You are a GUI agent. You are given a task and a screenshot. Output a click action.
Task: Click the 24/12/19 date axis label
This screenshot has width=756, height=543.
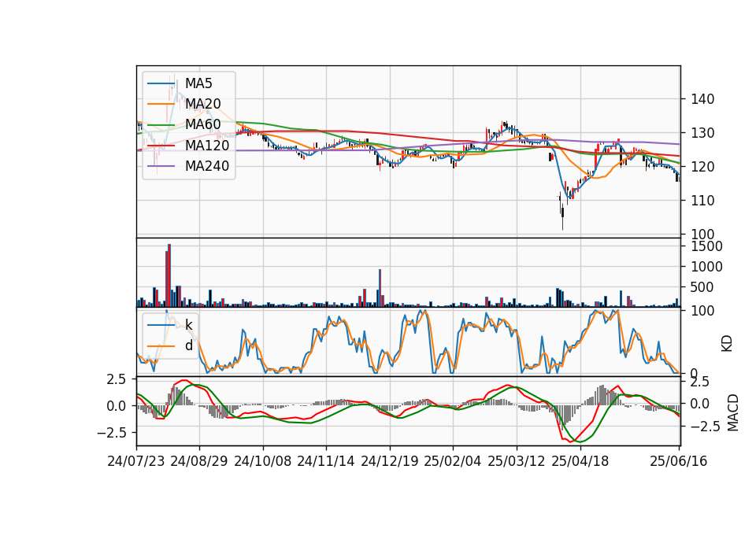pos(390,461)
